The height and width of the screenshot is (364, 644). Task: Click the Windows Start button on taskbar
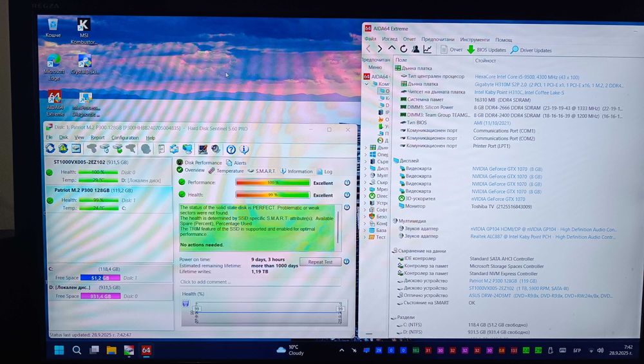point(59,350)
